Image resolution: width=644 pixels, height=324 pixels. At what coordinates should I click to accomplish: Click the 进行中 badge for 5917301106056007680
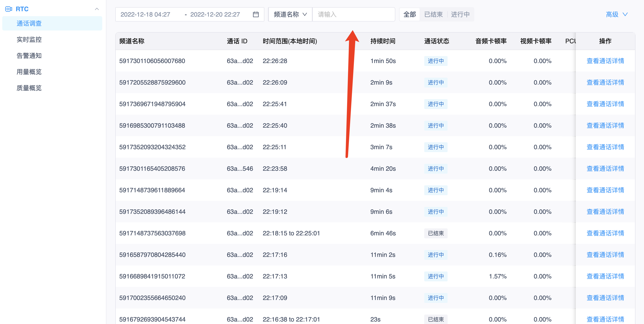pos(436,61)
